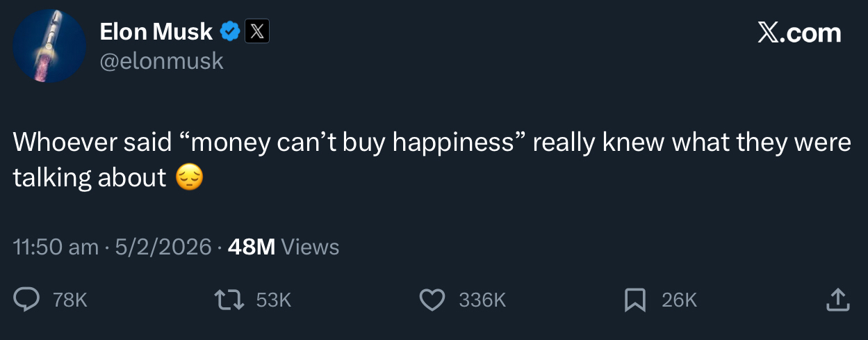The width and height of the screenshot is (868, 340).
Task: Click the 53K reposts count
Action: click(273, 300)
